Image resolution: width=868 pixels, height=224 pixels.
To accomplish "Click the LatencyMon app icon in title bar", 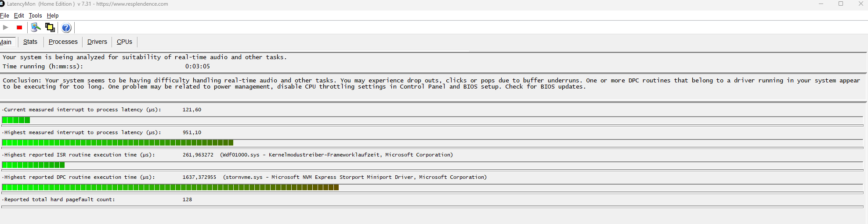I will [2, 4].
